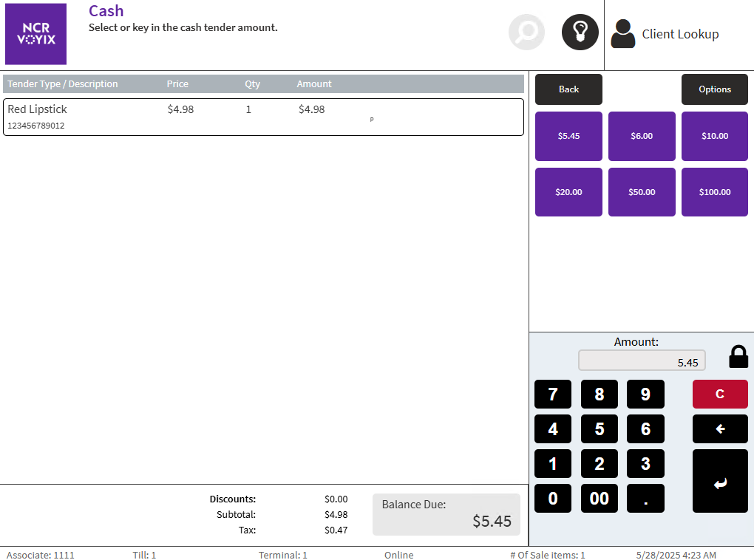Open the Options menu
The width and height of the screenshot is (754, 560).
click(x=714, y=89)
